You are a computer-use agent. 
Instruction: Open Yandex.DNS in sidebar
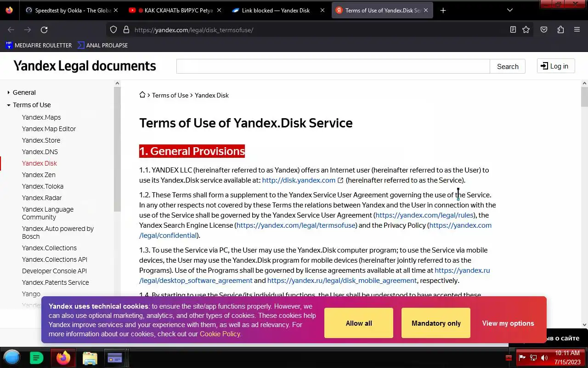pyautogui.click(x=40, y=152)
